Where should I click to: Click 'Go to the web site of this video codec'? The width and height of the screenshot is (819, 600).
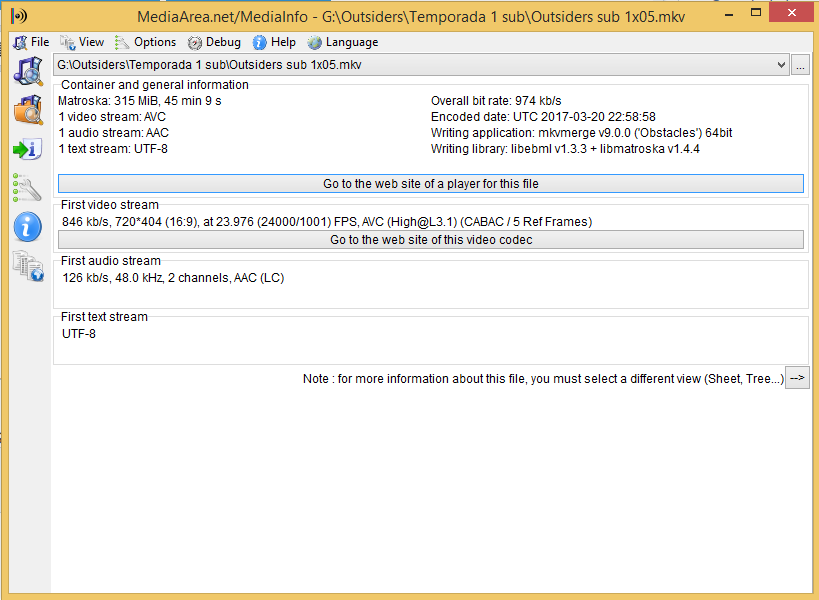point(431,240)
